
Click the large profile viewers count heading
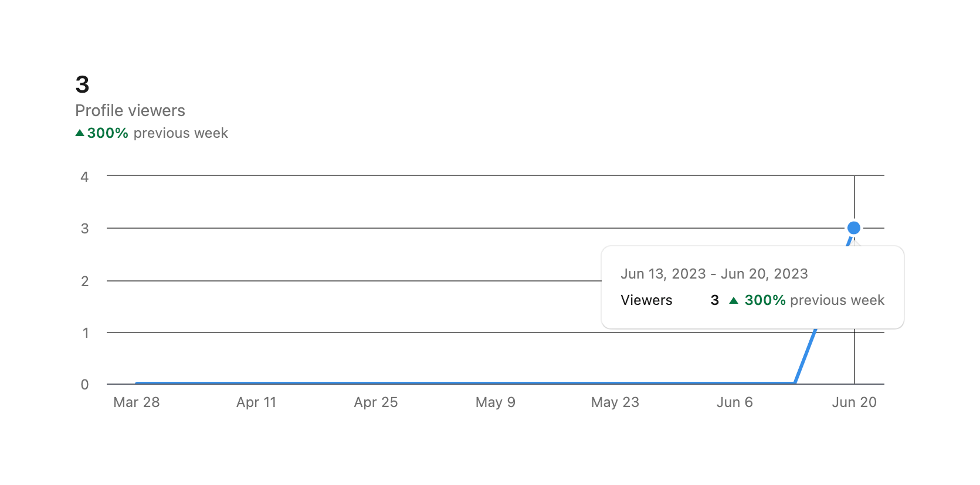click(82, 84)
